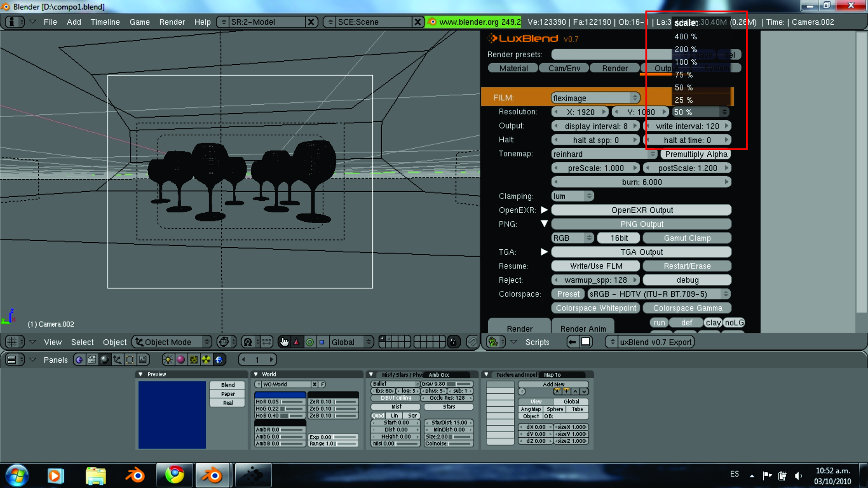Switch to the Material tab in LuxBlend
This screenshot has width=868, height=488.
coord(513,68)
